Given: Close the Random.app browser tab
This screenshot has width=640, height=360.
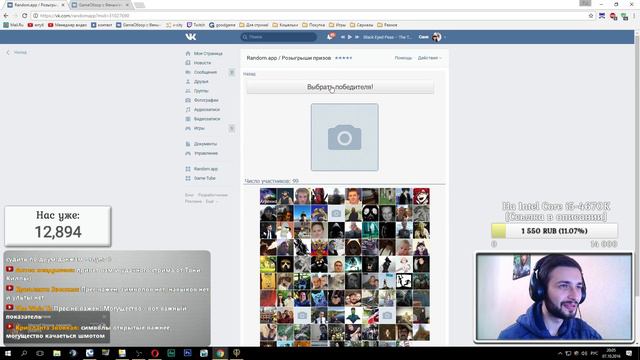Looking at the screenshot, I should [x=63, y=5].
